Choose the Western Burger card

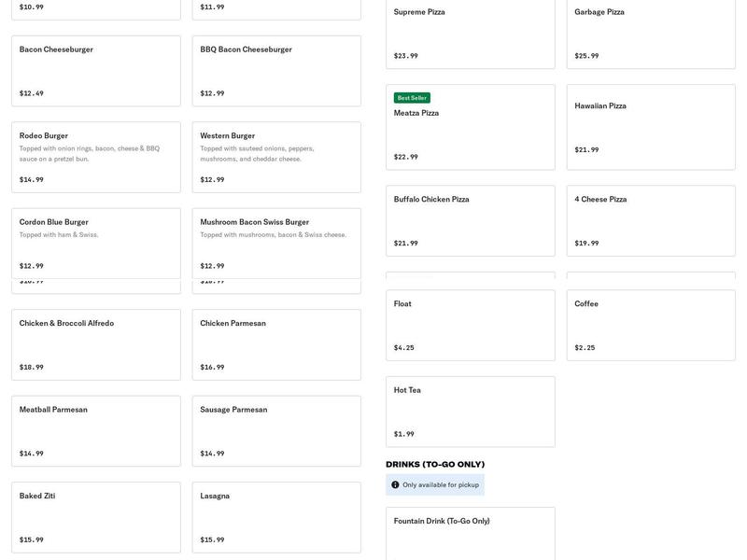pos(276,157)
